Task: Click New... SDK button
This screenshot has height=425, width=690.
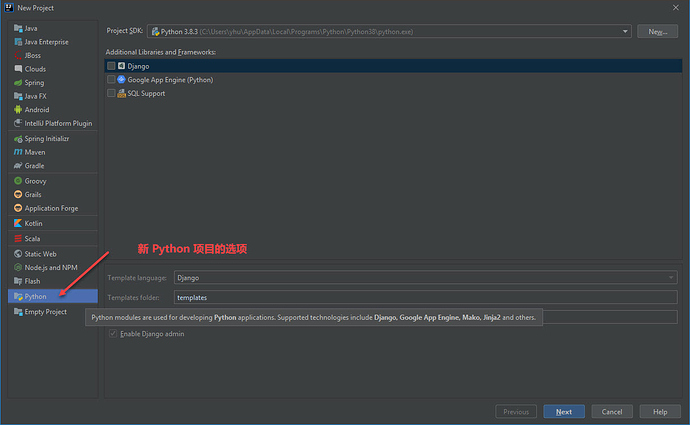Action: coord(657,32)
